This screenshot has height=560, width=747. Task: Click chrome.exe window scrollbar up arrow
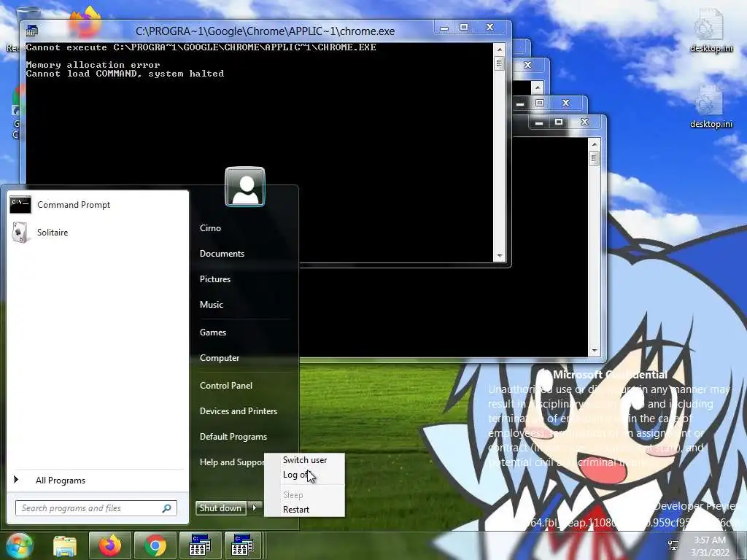point(499,49)
